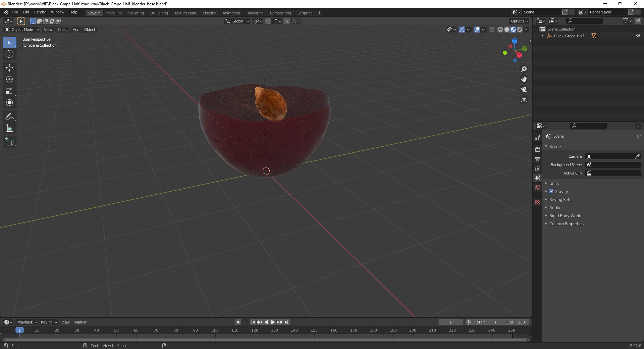Open the Object Mode dropdown
Viewport: 644px width, 349px height.
click(x=22, y=30)
